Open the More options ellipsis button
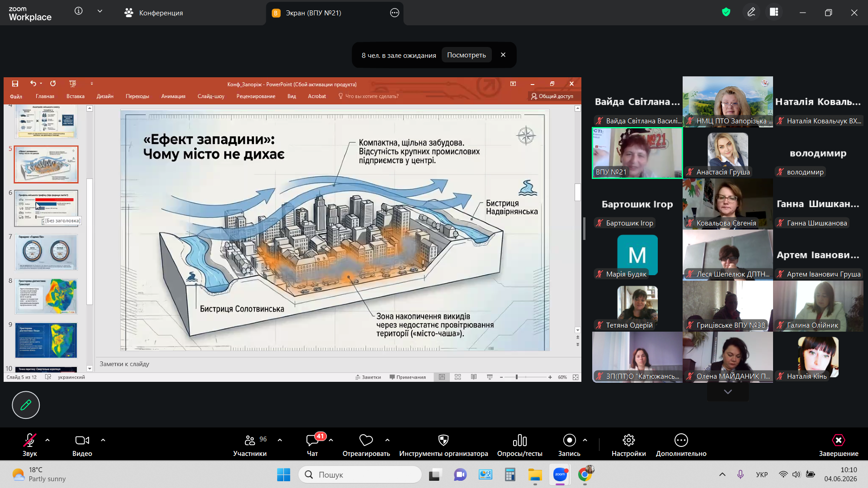 pyautogui.click(x=681, y=440)
